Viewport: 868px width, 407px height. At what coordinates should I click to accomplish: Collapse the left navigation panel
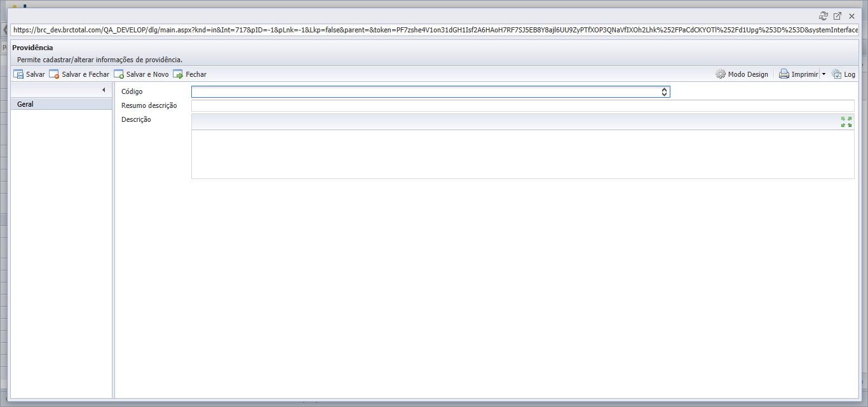tap(104, 90)
